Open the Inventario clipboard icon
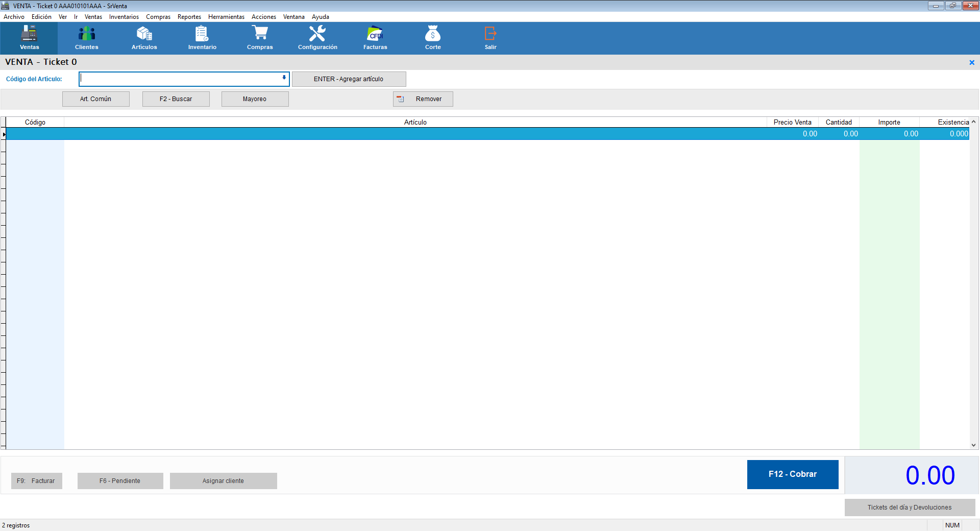The height and width of the screenshot is (531, 980). [202, 38]
